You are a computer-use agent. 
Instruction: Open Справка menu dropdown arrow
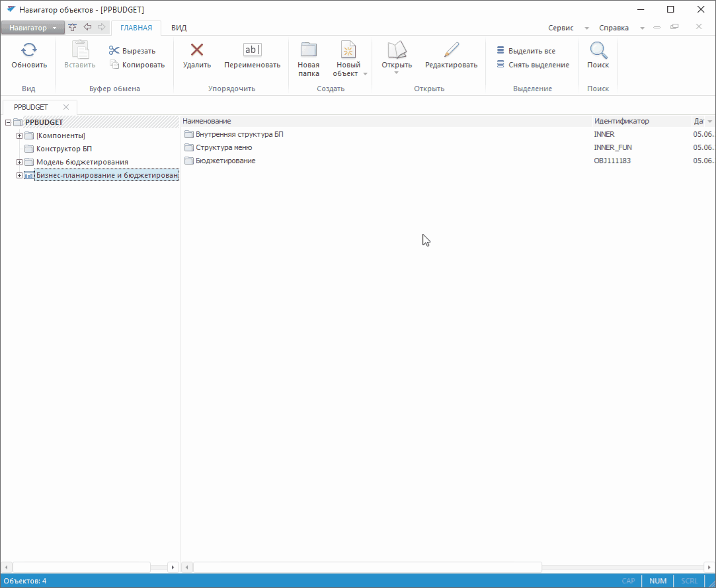643,28
